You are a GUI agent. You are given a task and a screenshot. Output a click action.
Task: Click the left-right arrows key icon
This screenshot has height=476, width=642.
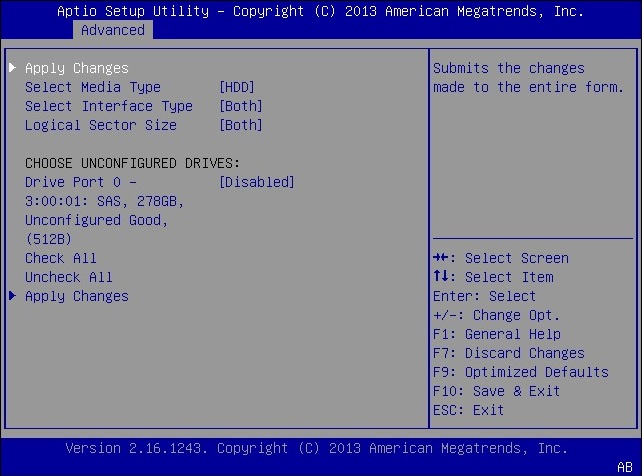441,257
